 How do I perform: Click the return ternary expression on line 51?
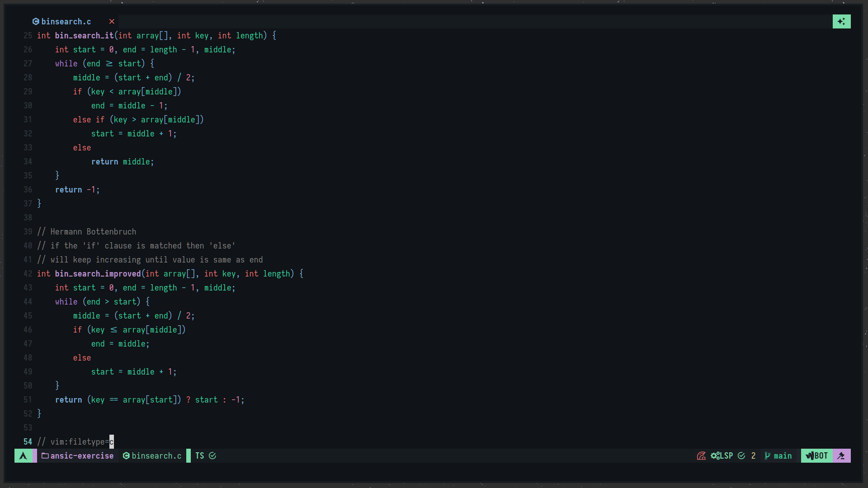150,399
